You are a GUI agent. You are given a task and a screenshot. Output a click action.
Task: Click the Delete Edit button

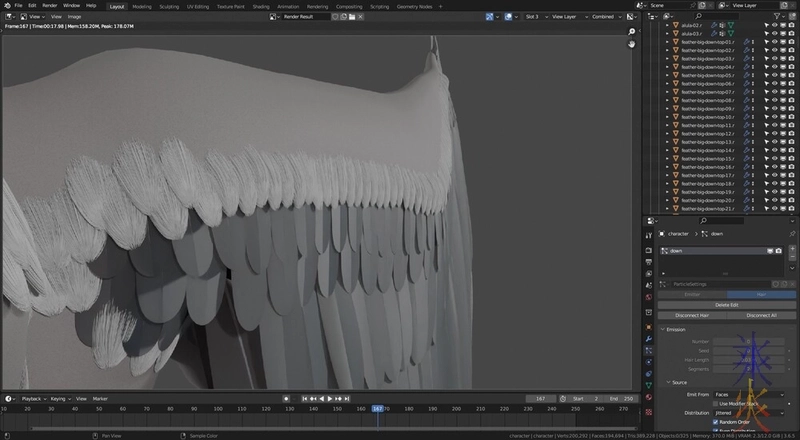726,304
